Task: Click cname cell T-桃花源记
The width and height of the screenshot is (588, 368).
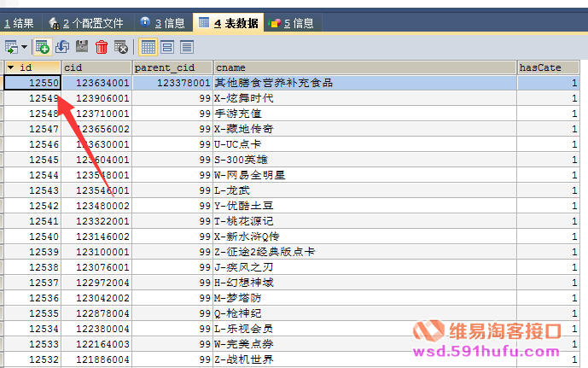Action: pos(365,221)
